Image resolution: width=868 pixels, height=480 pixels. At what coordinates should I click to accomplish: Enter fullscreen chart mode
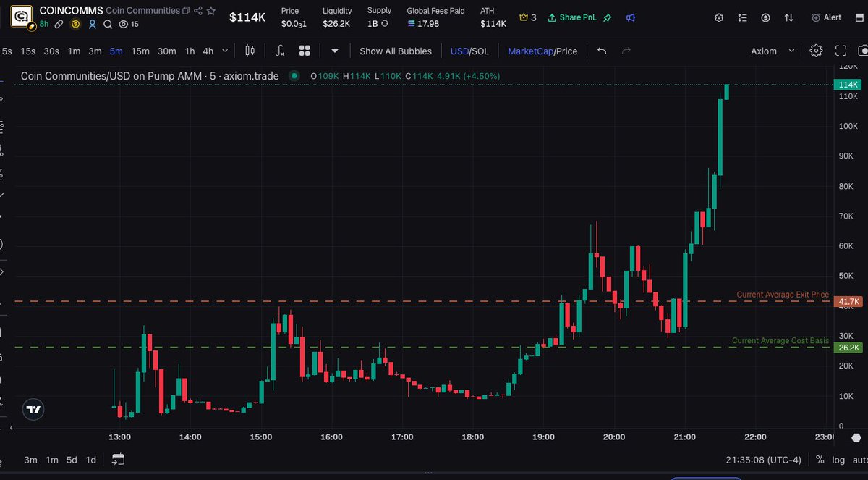pyautogui.click(x=841, y=51)
